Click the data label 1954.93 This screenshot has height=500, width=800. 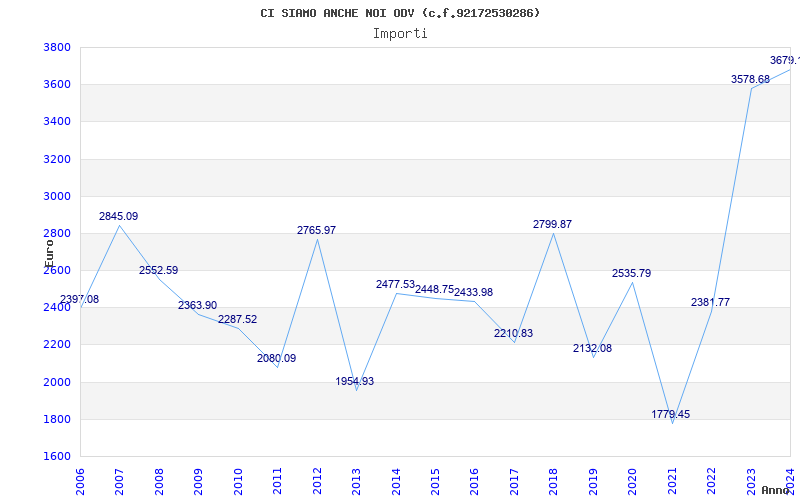[x=355, y=382]
